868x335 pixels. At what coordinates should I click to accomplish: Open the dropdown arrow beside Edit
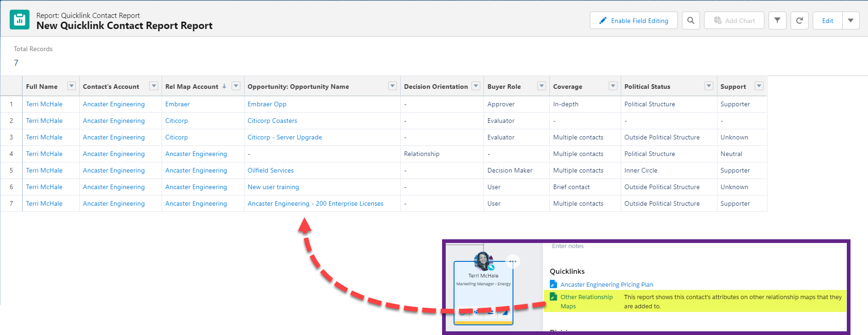pos(851,21)
